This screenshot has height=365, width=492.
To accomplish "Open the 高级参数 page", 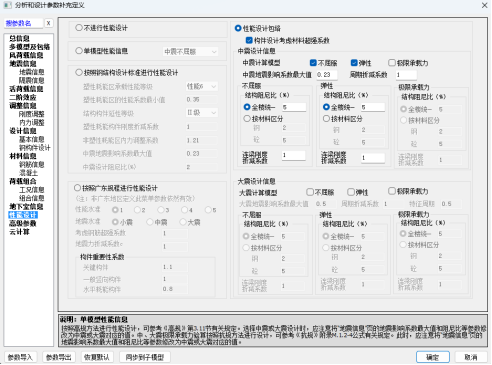I will (23, 223).
